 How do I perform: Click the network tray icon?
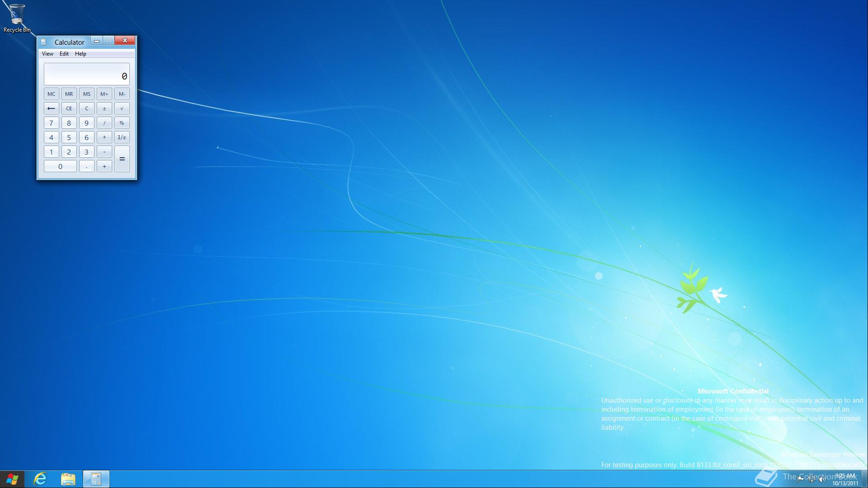[x=811, y=479]
